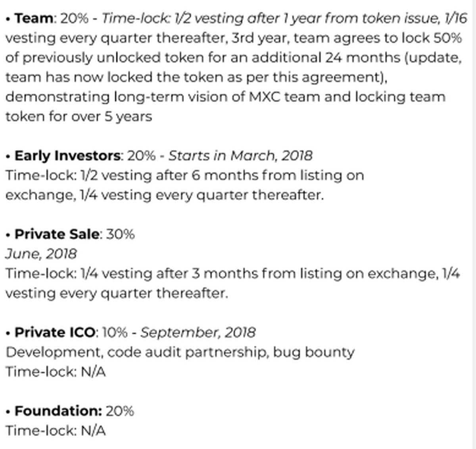Click the "20%" next to Foundation
The image size is (476, 449).
120,411
